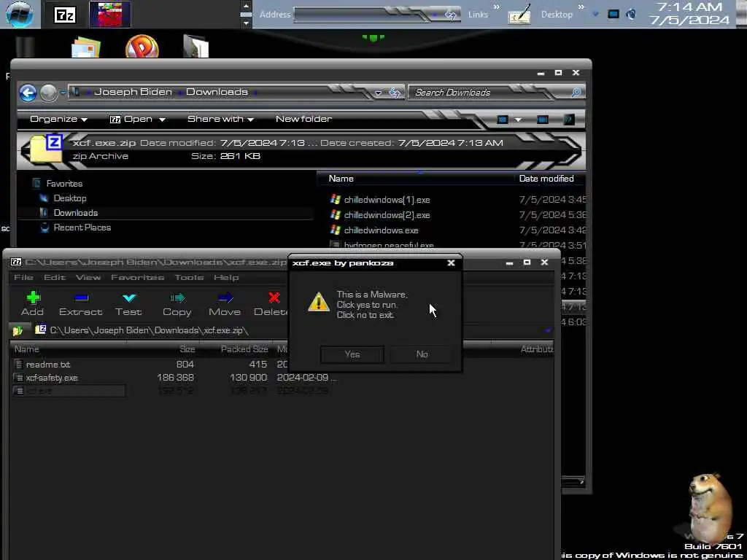Click the monitor icon in system tray
The image size is (747, 560).
(x=614, y=15)
